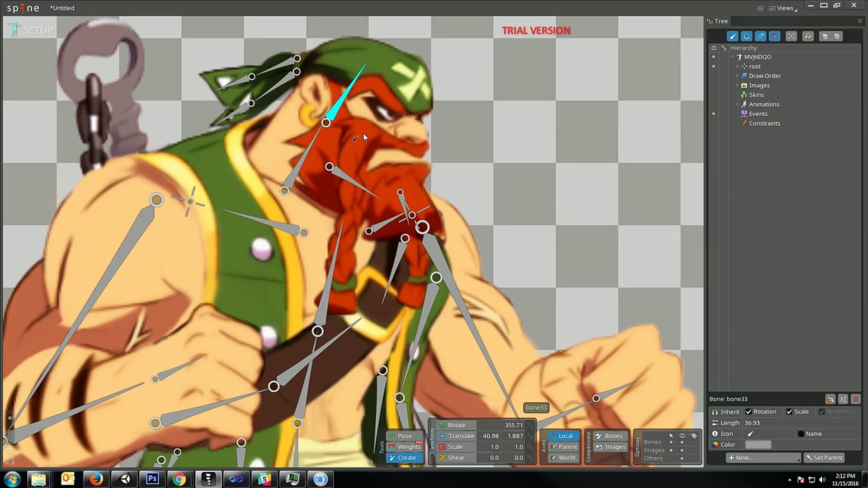Click the red funnel filter icon
This screenshot has height=488, width=868.
[x=774, y=37]
